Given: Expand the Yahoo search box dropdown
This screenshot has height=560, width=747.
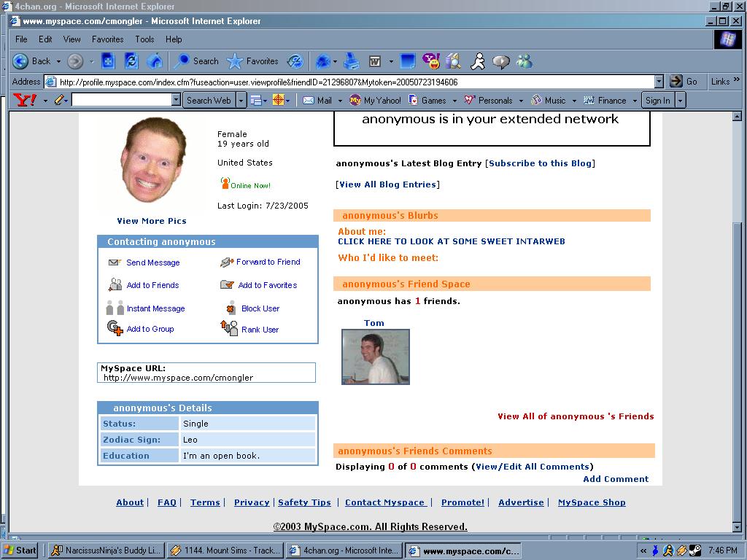Looking at the screenshot, I should [x=177, y=100].
